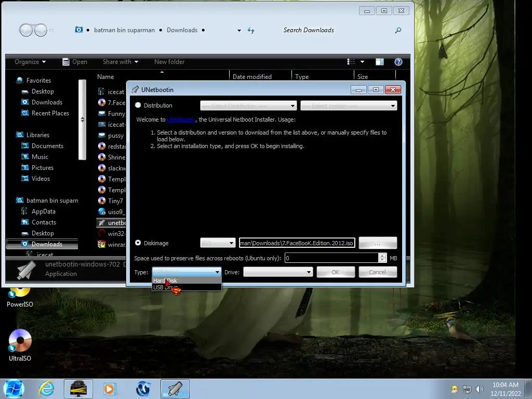Select the Diskimage radio button
The height and width of the screenshot is (399, 532).
(138, 243)
